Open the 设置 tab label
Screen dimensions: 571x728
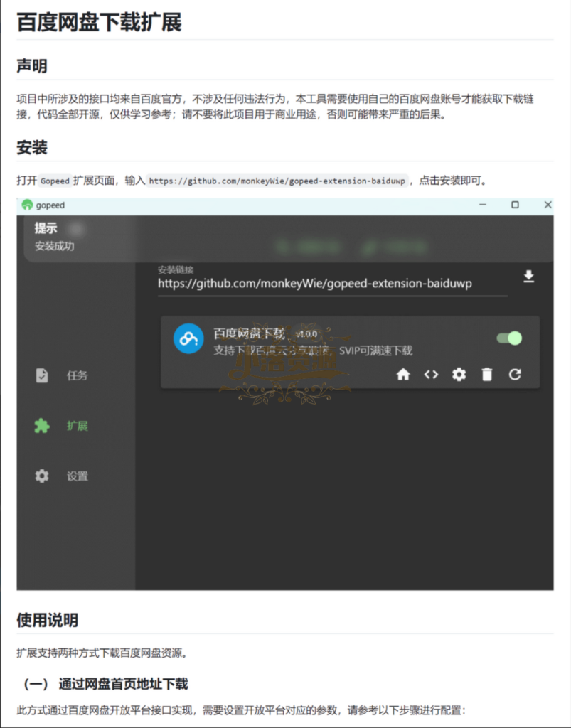77,476
